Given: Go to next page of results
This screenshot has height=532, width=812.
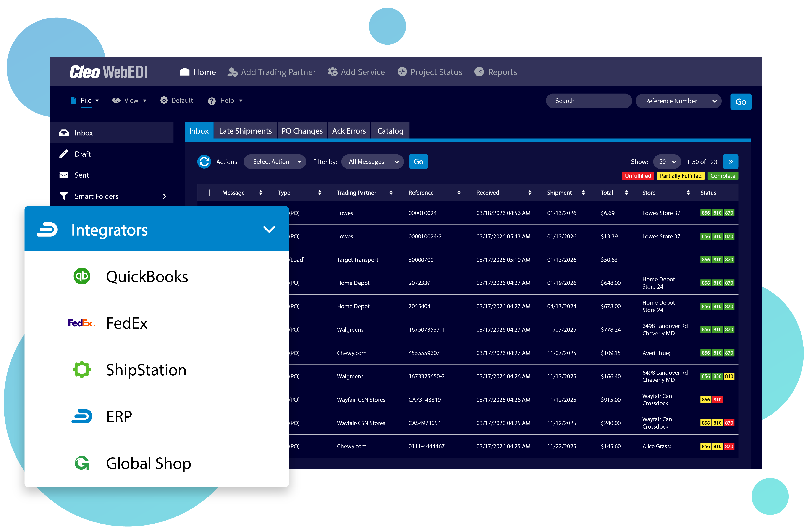Looking at the screenshot, I should [x=730, y=162].
